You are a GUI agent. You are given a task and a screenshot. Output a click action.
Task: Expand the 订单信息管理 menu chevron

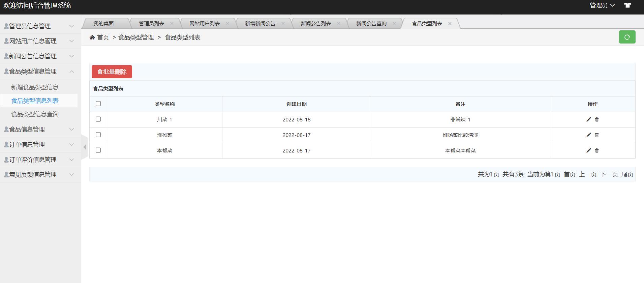[71, 144]
